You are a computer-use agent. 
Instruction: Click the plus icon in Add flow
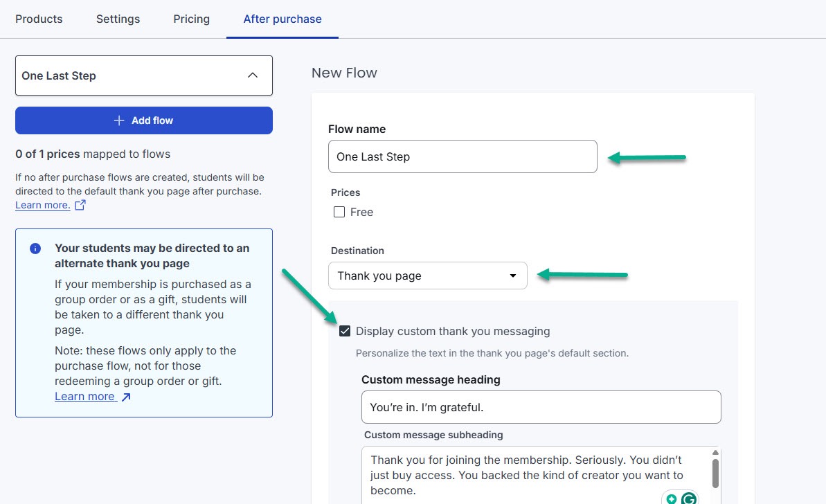tap(119, 120)
